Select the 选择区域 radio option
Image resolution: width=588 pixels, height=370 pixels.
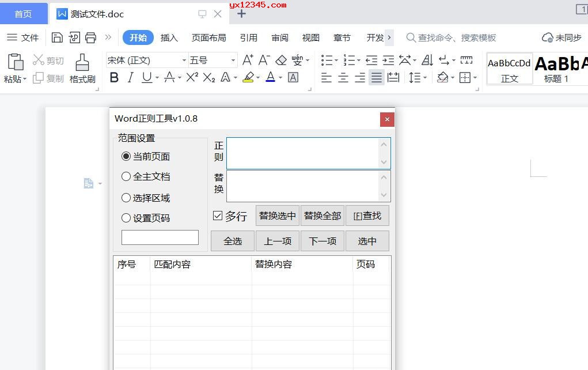point(126,198)
